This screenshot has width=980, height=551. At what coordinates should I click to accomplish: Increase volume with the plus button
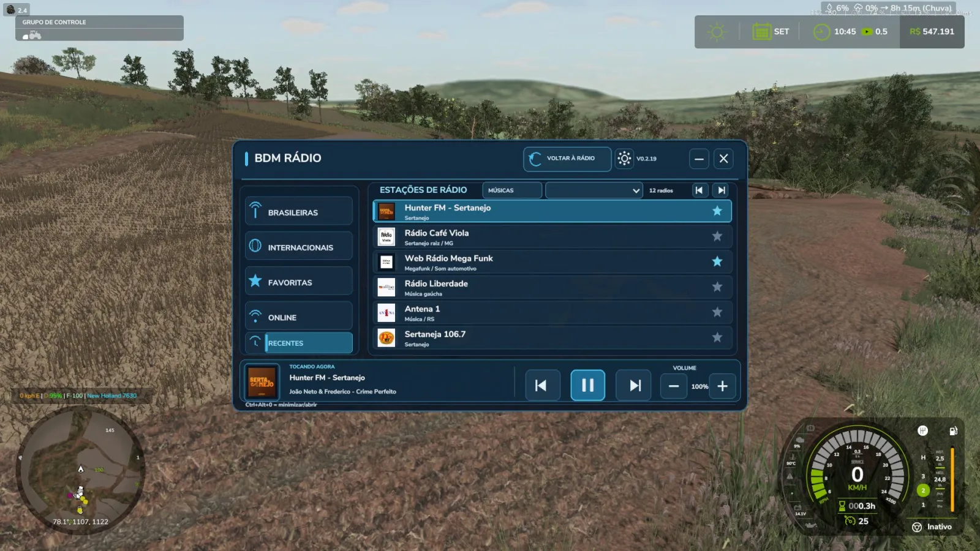point(722,386)
